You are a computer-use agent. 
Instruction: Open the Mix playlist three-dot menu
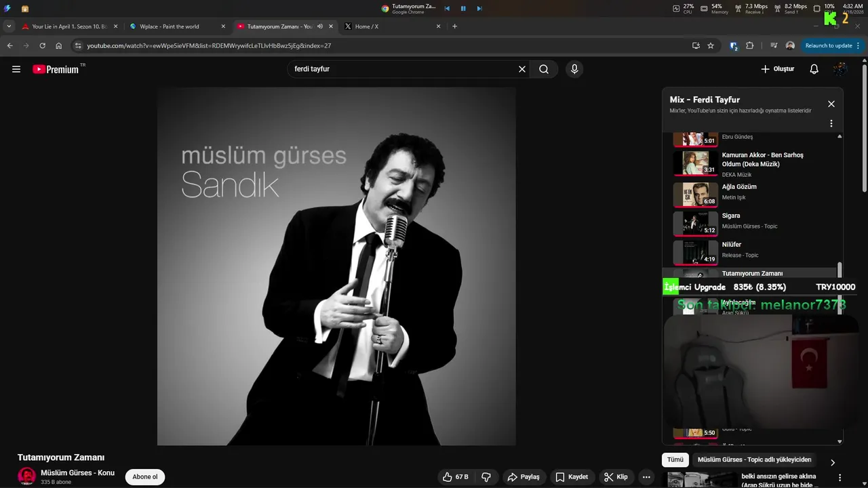(x=831, y=123)
